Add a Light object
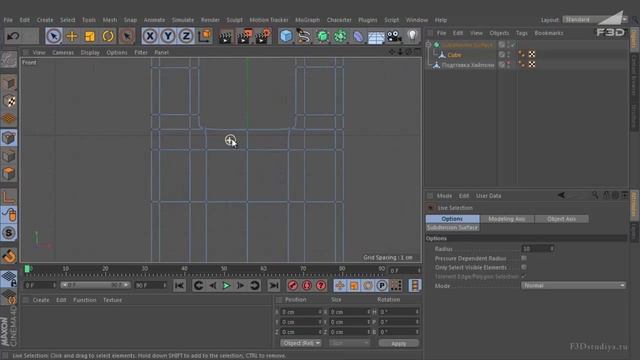640x360 pixels. [x=412, y=36]
